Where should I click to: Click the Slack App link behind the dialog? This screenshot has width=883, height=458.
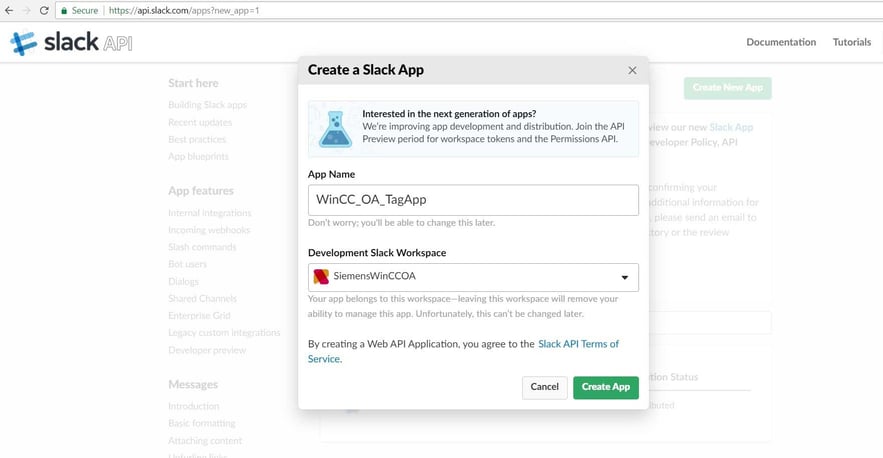[731, 127]
